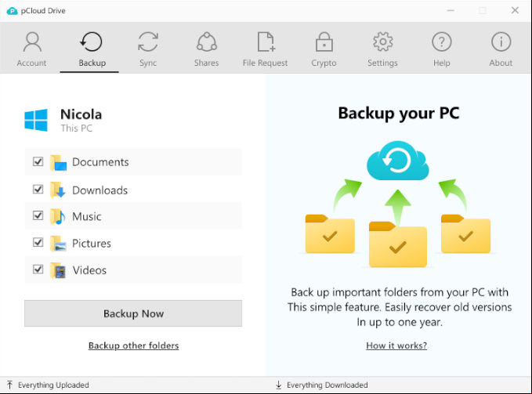Open the Crypto padlock icon
Screen dimensions: 532x394
[324, 42]
